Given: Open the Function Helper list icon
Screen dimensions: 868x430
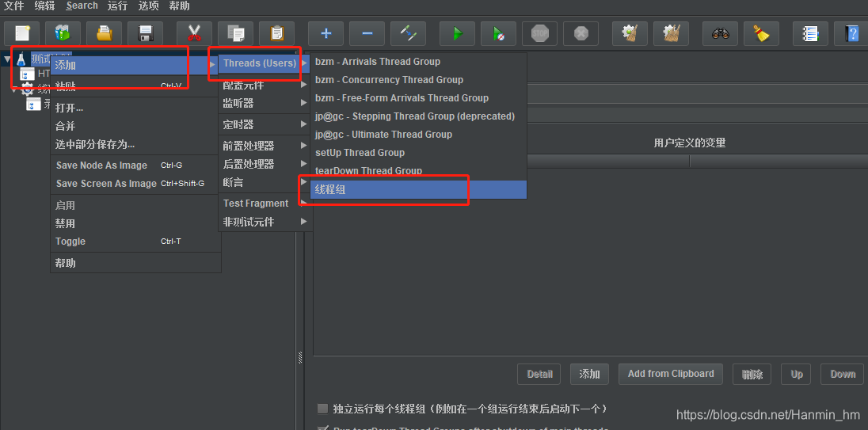Looking at the screenshot, I should tap(810, 34).
